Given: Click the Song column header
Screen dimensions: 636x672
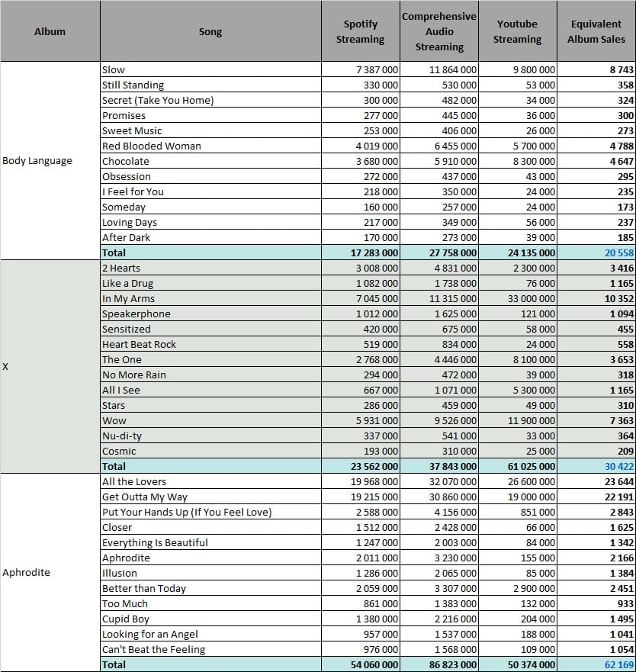Looking at the screenshot, I should 210,31.
